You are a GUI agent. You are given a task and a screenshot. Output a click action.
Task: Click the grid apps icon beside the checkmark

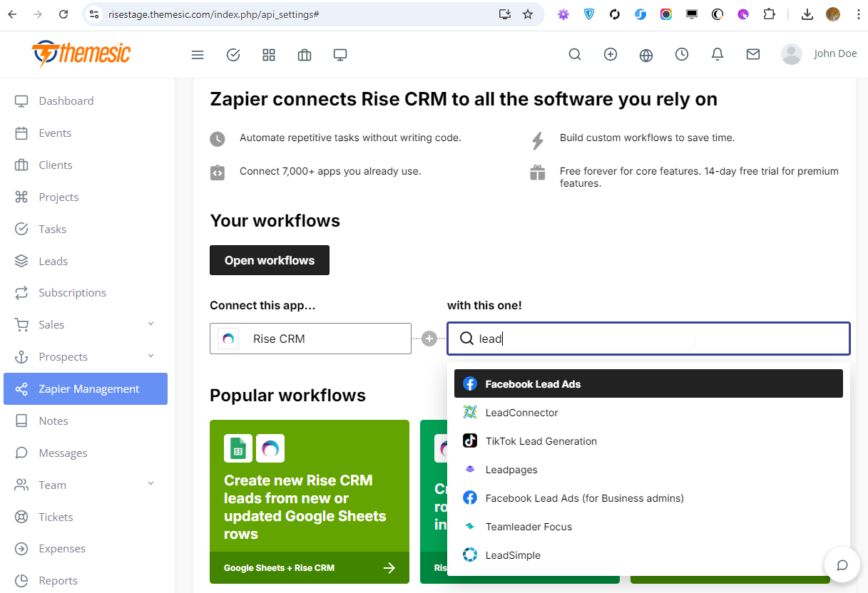point(269,54)
